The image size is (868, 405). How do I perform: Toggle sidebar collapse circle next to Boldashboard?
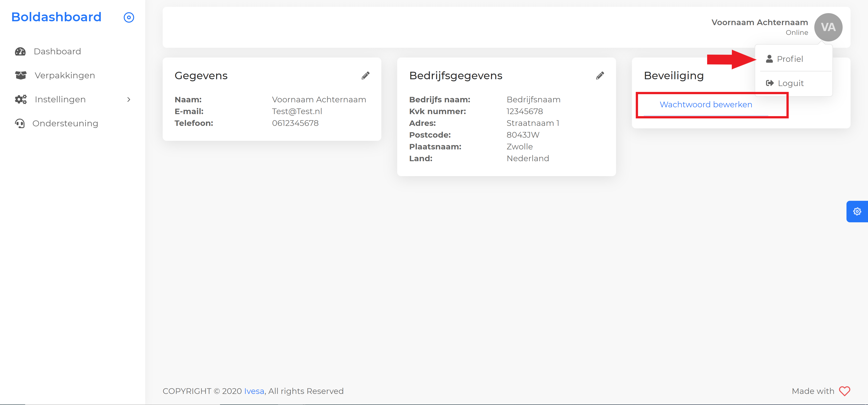[x=129, y=17]
